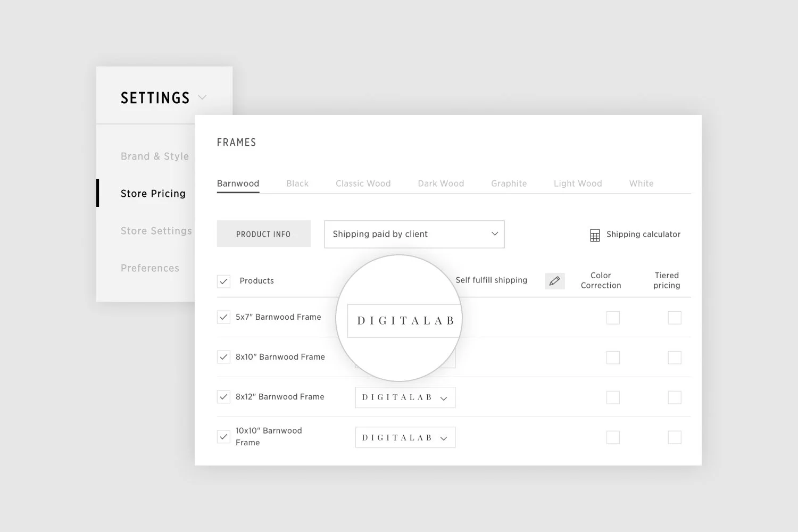
Task: Open the DIGITALAB dropdown for 8x12" frame
Action: coord(405,397)
